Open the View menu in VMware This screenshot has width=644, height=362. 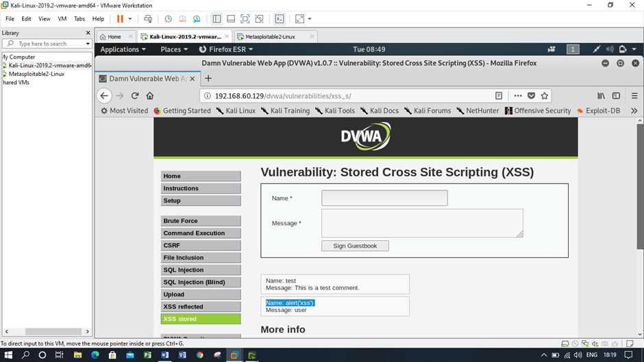click(45, 19)
